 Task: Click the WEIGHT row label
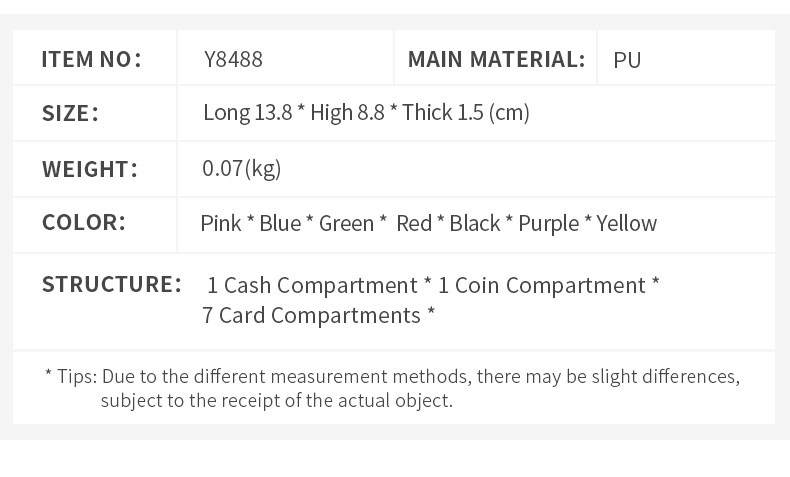[x=89, y=168]
